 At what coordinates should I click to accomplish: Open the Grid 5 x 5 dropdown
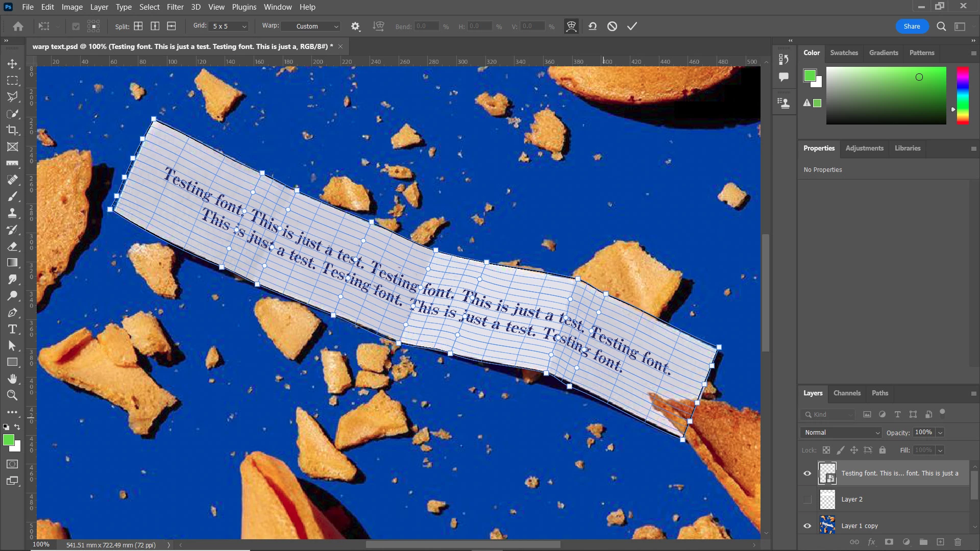(x=229, y=26)
